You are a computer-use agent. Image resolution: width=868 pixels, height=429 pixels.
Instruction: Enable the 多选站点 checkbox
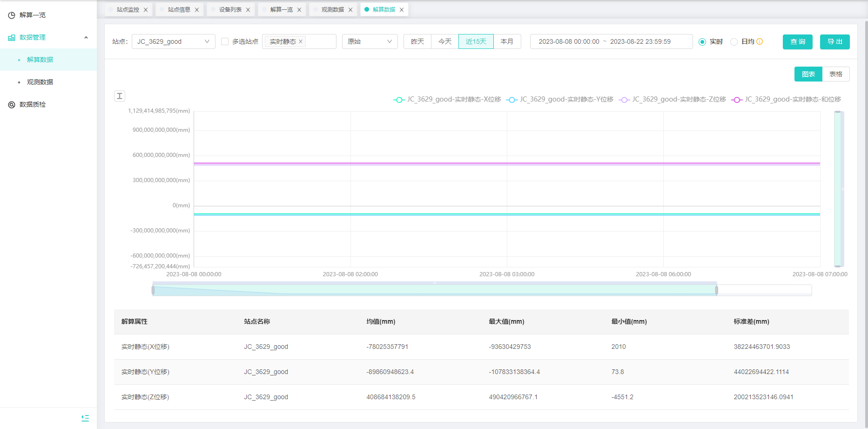(225, 41)
